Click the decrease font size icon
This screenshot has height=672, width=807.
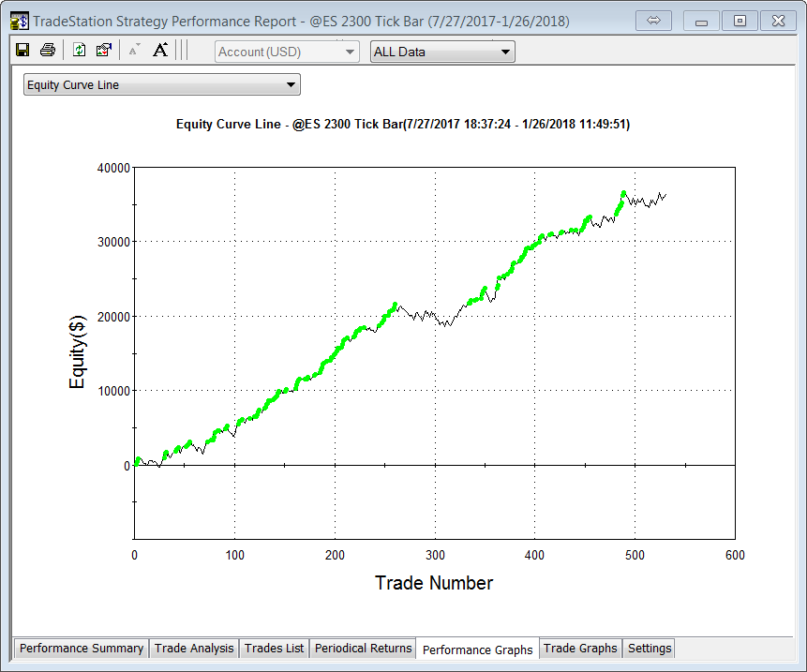[x=133, y=51]
